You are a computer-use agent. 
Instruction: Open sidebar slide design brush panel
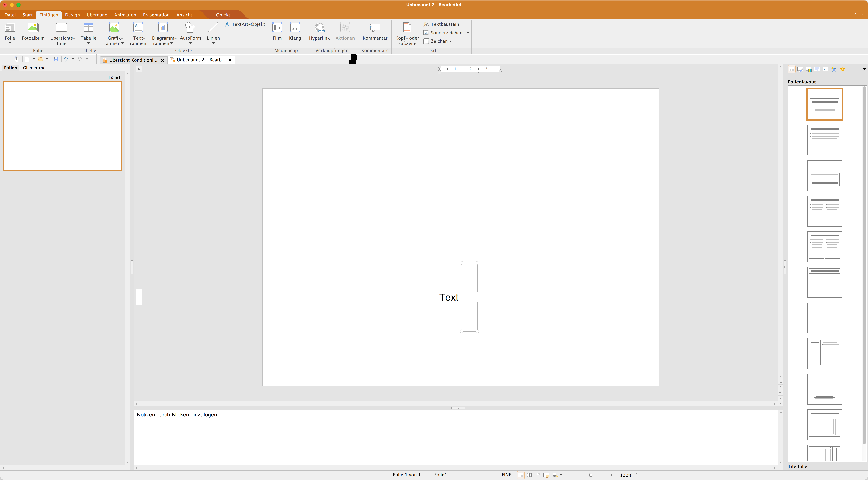pos(800,69)
